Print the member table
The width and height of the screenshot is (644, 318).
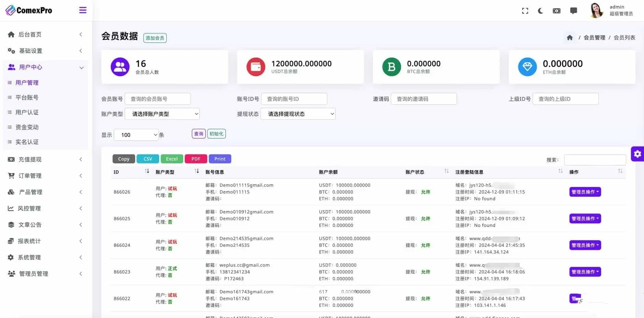click(220, 159)
